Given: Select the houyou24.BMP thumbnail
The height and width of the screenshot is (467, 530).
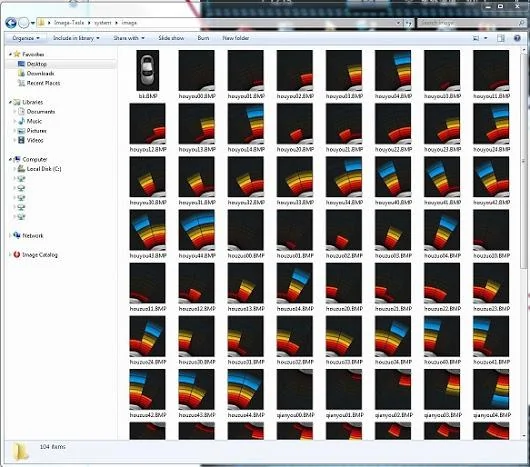Looking at the screenshot, I should pos(491,124).
